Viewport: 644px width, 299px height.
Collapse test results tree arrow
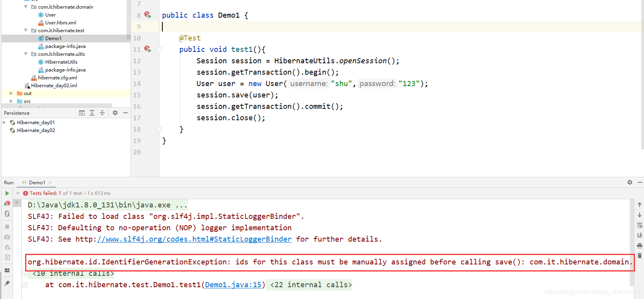coord(17,203)
